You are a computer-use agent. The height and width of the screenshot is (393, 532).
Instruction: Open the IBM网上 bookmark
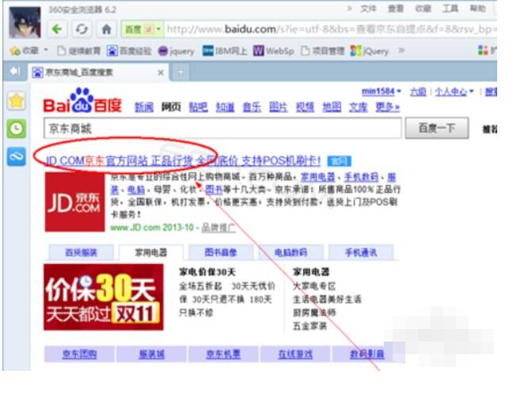[x=225, y=51]
